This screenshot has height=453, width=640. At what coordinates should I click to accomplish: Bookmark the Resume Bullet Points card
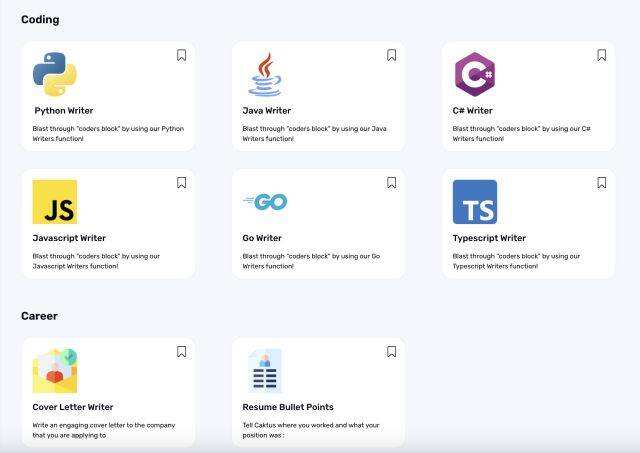(x=391, y=352)
